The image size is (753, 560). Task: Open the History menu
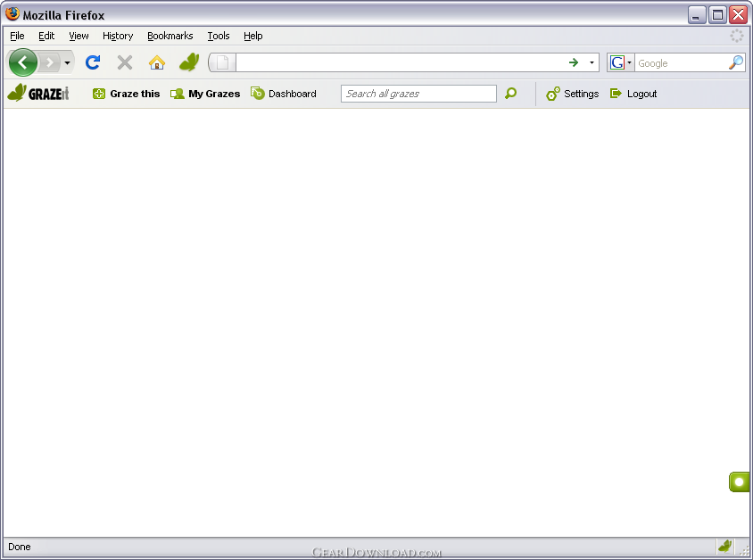pos(118,36)
